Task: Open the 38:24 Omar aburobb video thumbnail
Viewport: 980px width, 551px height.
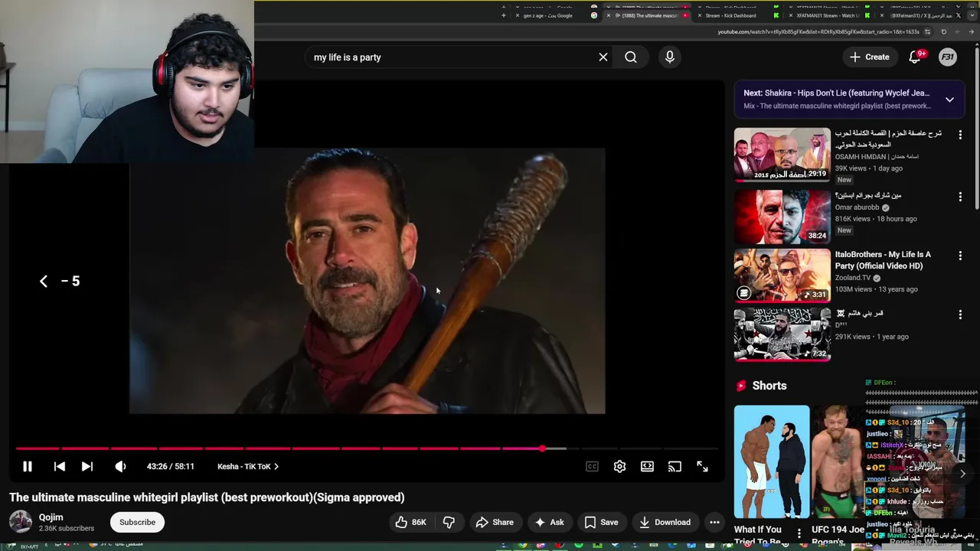Action: click(782, 216)
